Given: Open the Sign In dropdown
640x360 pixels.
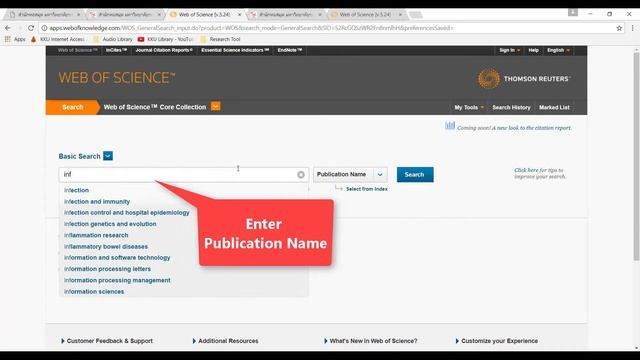Looking at the screenshot, I should coord(509,50).
